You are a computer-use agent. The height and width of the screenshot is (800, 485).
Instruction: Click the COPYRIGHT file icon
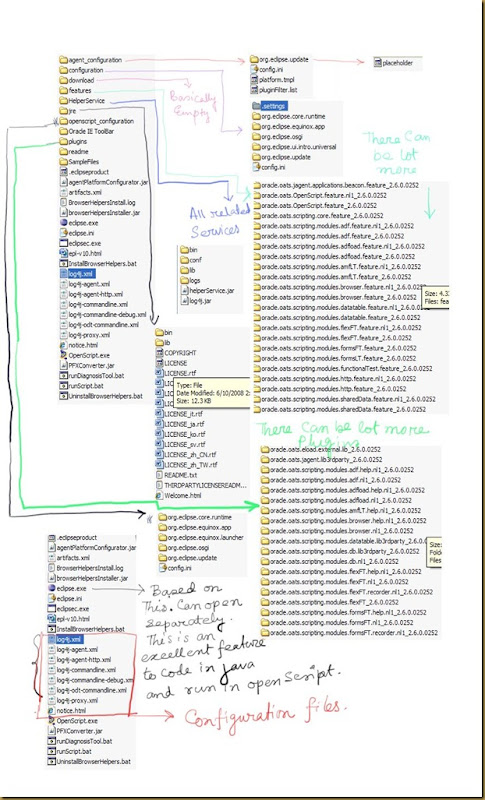coord(159,353)
